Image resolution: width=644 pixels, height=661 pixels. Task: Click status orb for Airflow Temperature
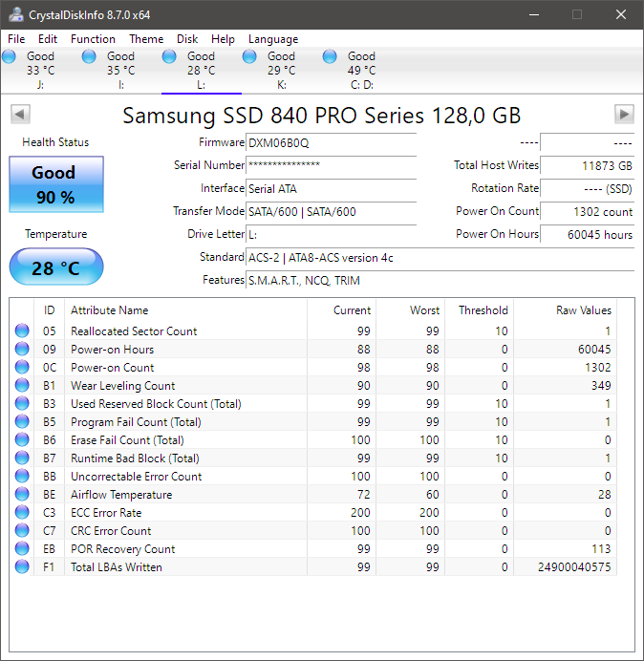[22, 494]
